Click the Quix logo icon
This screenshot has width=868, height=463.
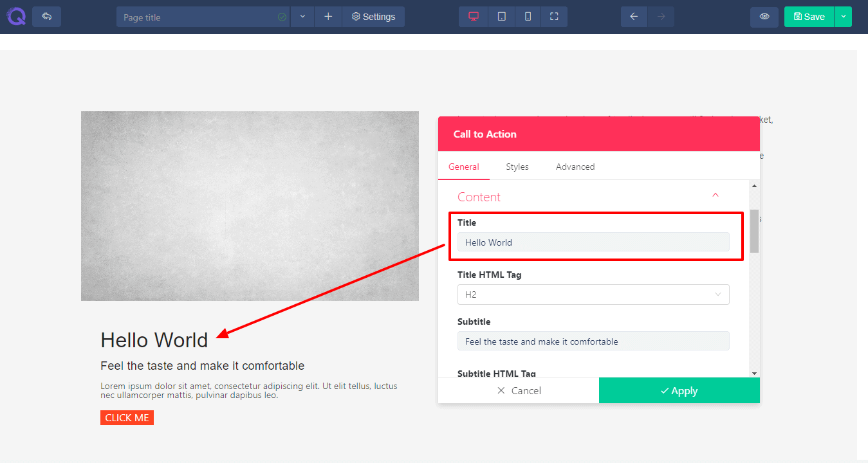16,16
